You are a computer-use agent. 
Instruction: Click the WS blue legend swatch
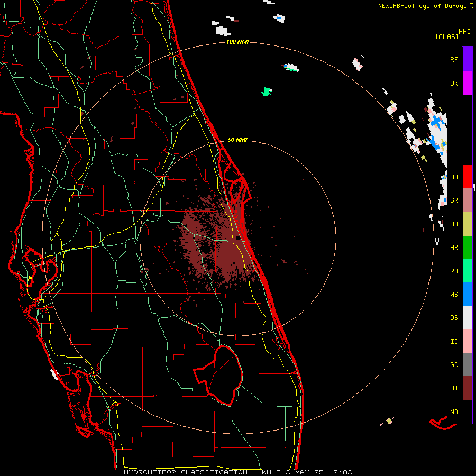[467, 294]
